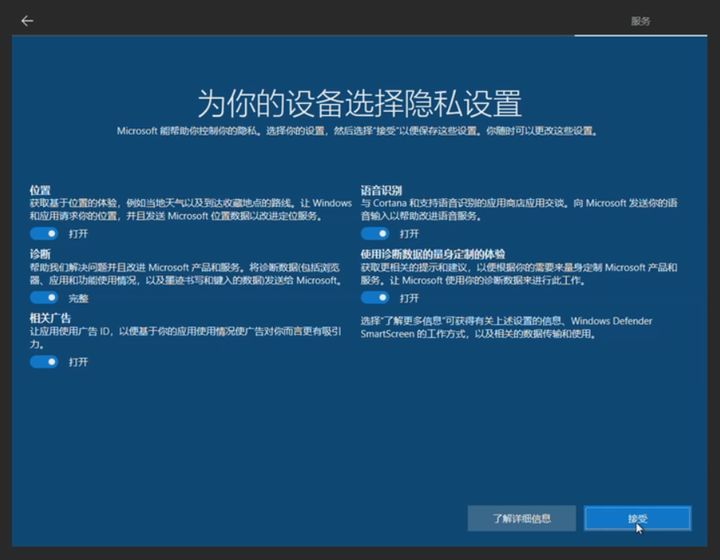The width and height of the screenshot is (720, 560).
Task: Click the 使用诊断数据的量身定制的体验 heading
Action: (432, 255)
